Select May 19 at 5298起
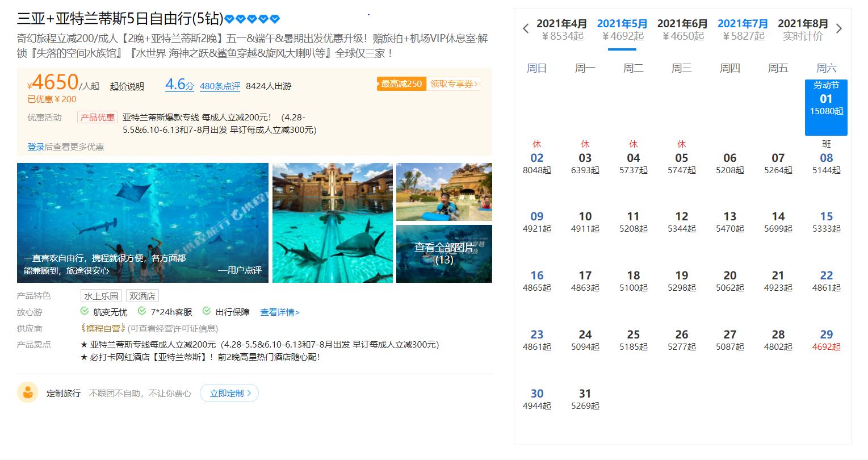Screen dimensions: 868x460 click(682, 281)
